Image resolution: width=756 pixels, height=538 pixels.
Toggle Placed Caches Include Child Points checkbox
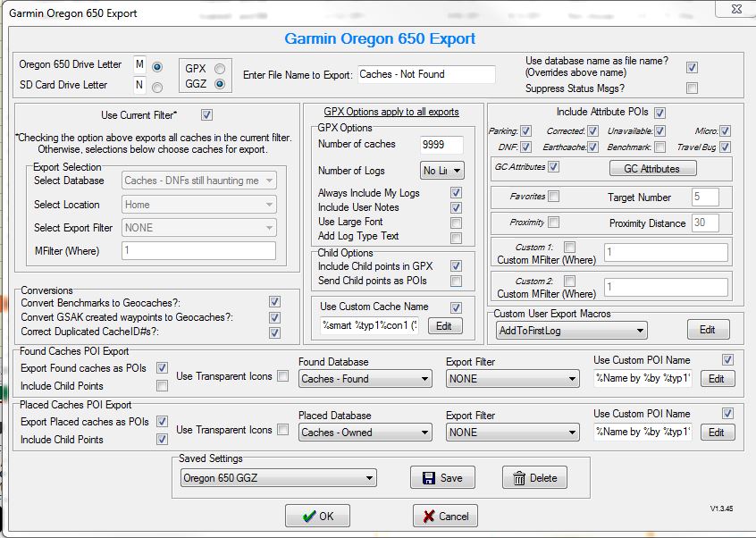pyautogui.click(x=162, y=439)
